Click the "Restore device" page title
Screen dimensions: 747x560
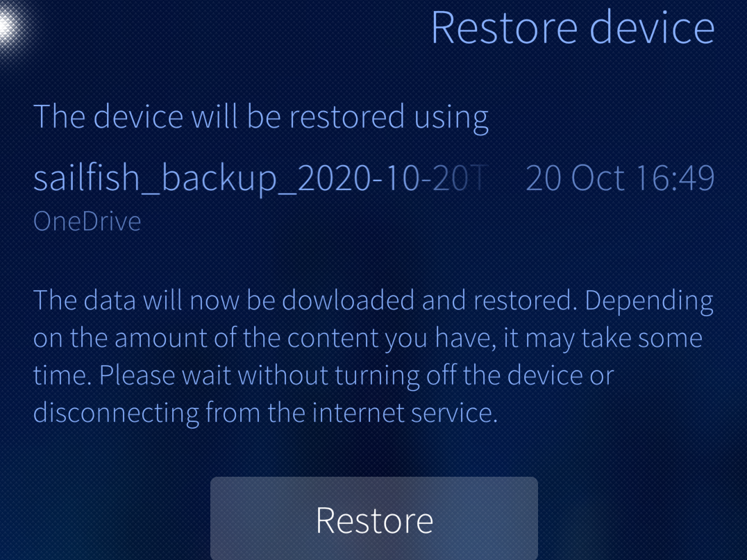[x=572, y=28]
